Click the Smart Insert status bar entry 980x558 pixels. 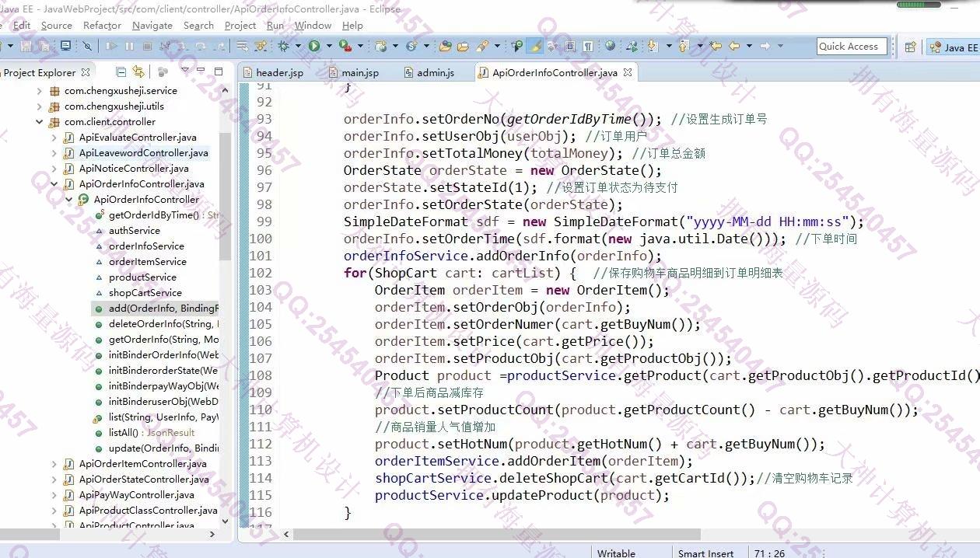pyautogui.click(x=705, y=553)
